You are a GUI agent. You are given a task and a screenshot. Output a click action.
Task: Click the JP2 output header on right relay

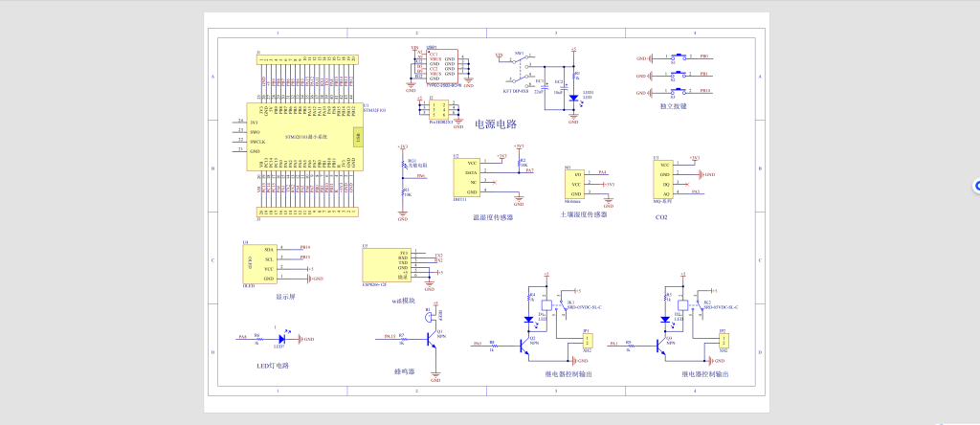click(724, 341)
